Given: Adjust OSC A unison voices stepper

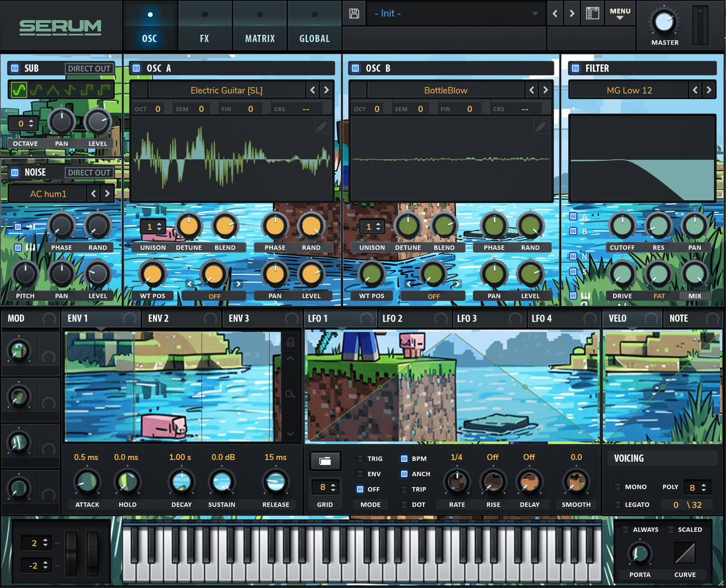Looking at the screenshot, I should [153, 227].
